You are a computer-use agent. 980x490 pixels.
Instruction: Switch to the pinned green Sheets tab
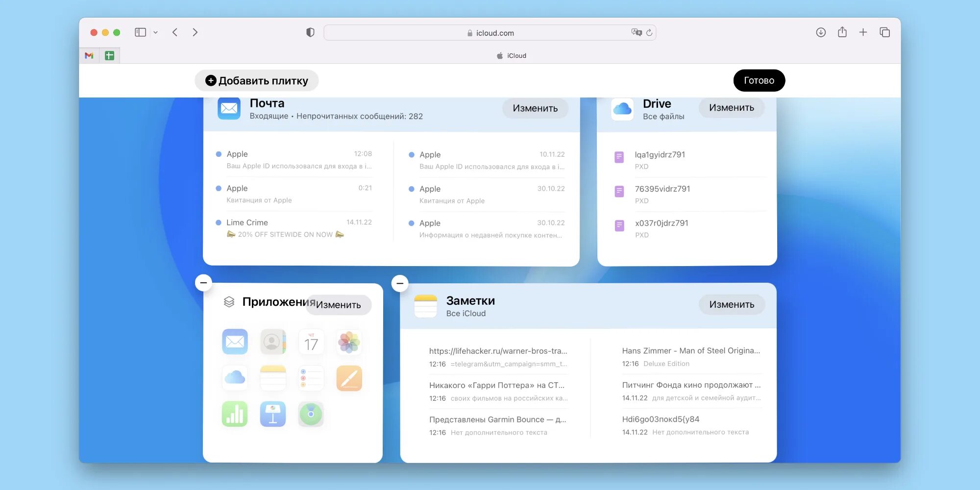(109, 56)
